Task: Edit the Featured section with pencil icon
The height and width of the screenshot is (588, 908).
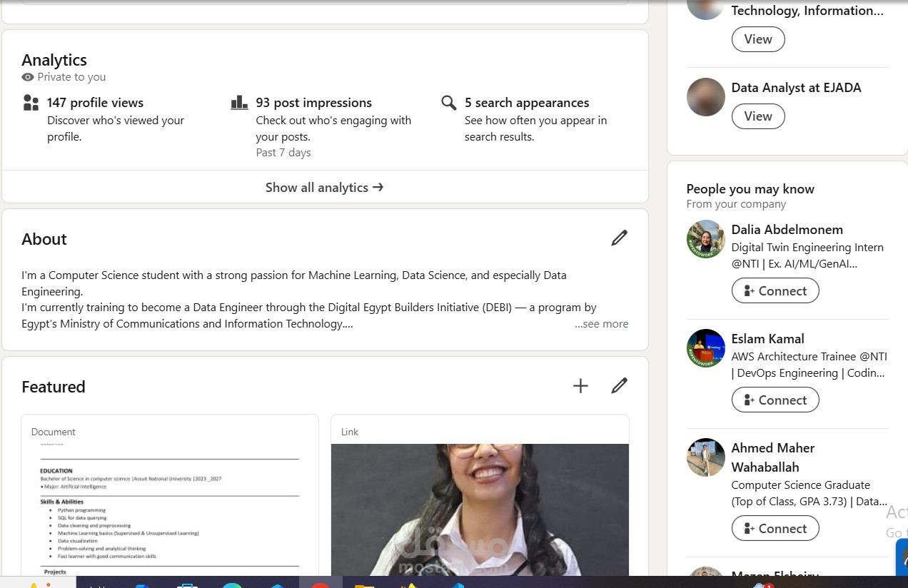Action: [619, 386]
